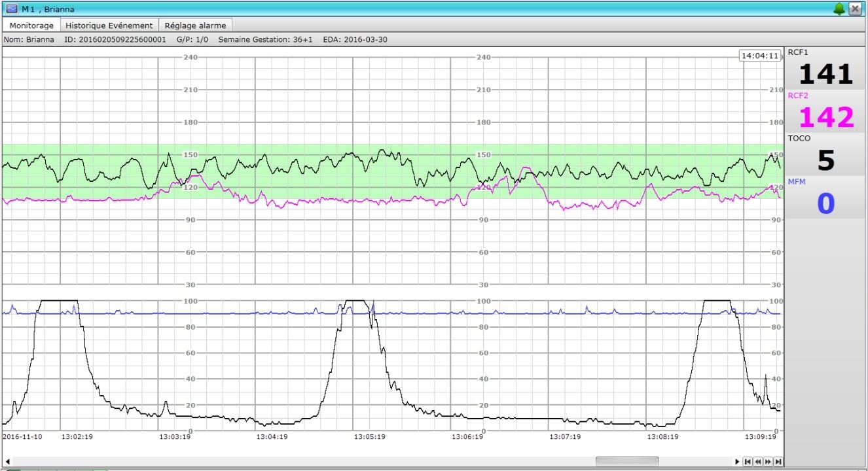Select the RCF1 heart rate value 141

[825, 74]
